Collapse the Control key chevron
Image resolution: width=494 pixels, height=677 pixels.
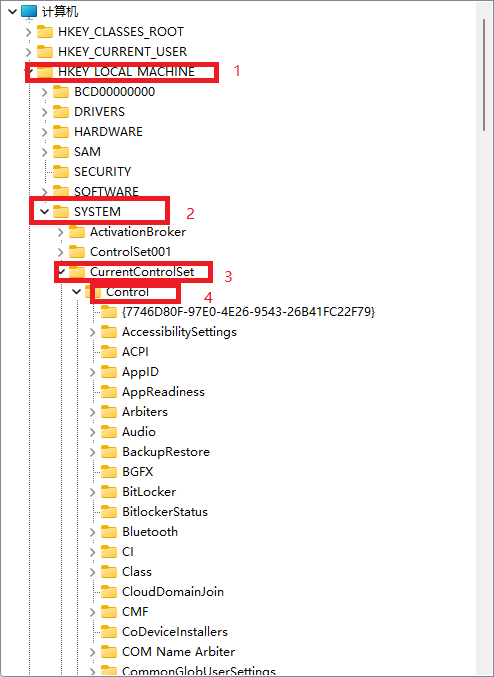(x=76, y=292)
